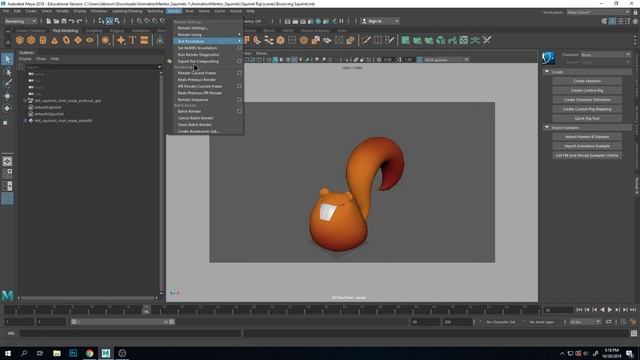Screen dimensions: 640x360
Task: Open Batch Render option box
Action: 239,111
